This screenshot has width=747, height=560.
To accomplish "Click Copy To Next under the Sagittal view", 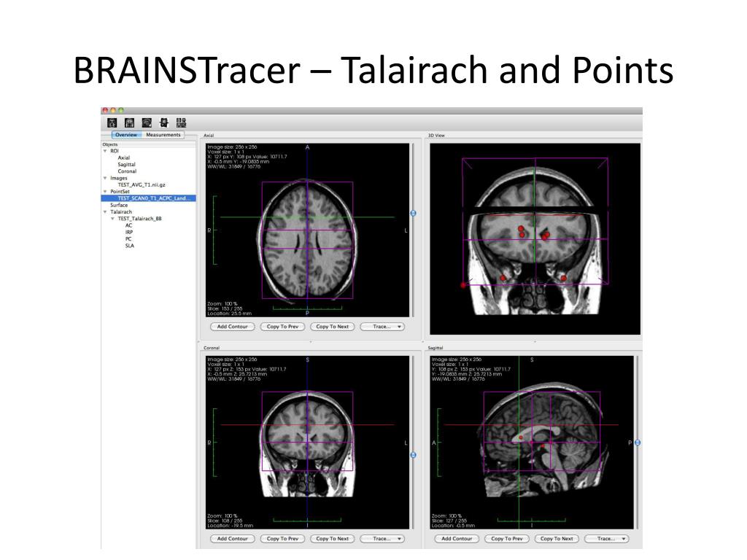I will pyautogui.click(x=557, y=539).
